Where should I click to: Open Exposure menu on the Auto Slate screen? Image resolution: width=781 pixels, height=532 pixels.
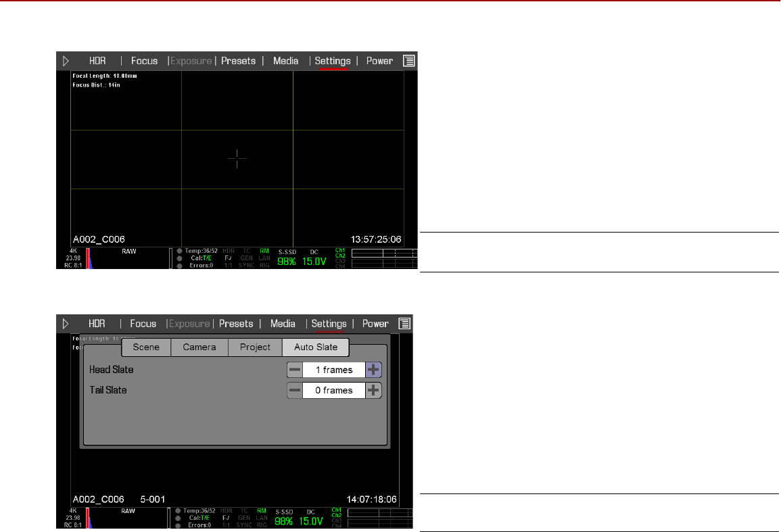coord(189,324)
